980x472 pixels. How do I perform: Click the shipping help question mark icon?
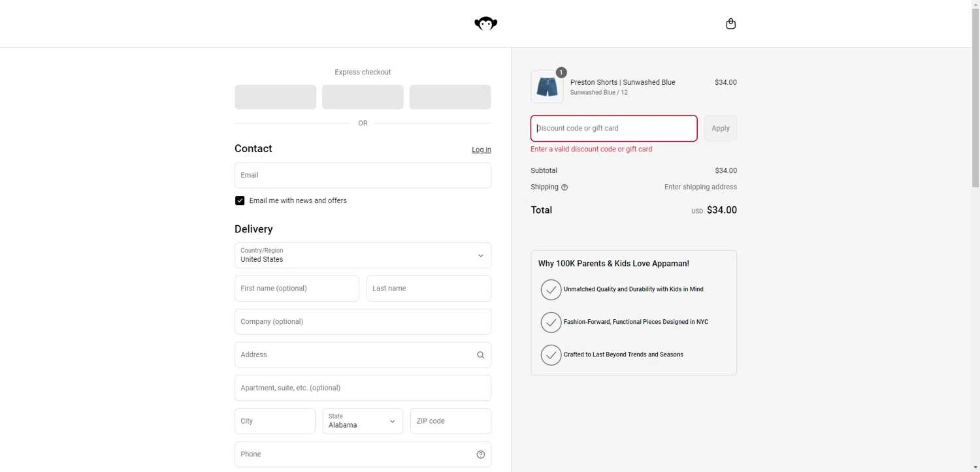564,187
